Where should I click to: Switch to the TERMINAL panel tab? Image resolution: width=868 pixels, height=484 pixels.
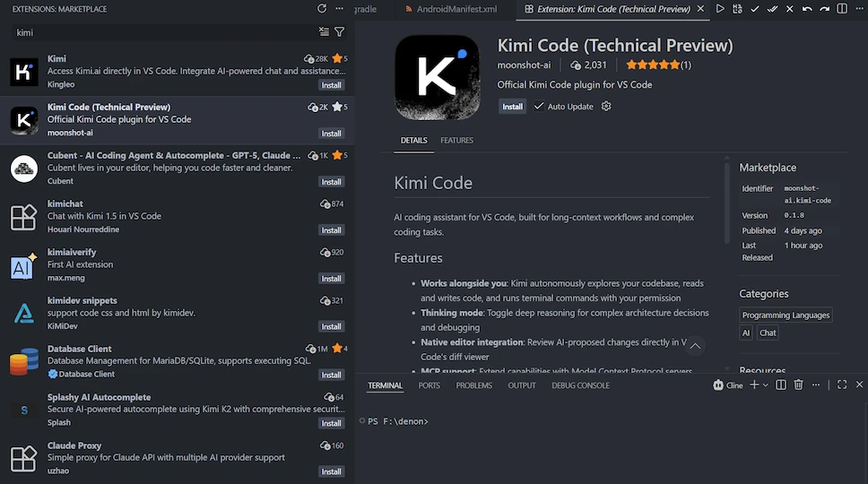point(385,385)
